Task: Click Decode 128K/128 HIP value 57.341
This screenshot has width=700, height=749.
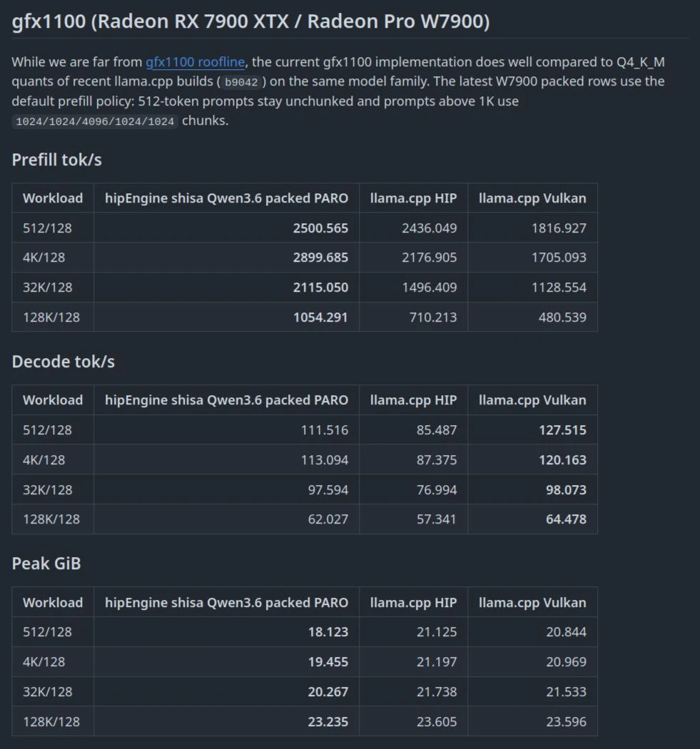Action: (436, 519)
